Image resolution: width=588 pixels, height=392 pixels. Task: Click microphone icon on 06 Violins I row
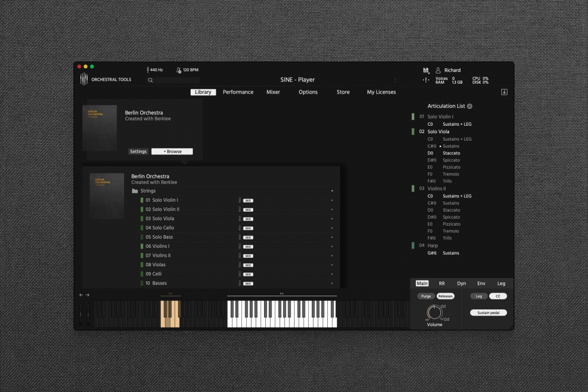(x=239, y=246)
